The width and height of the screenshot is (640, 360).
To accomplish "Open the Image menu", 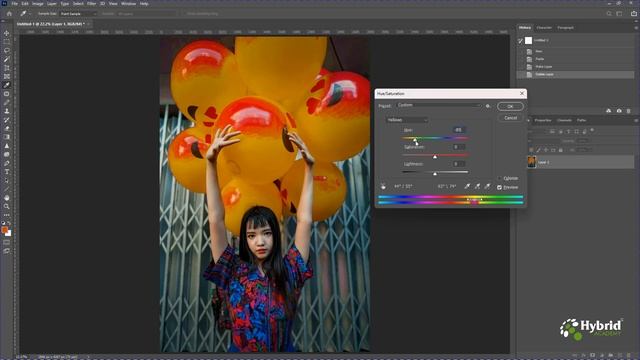I will pyautogui.click(x=38, y=4).
